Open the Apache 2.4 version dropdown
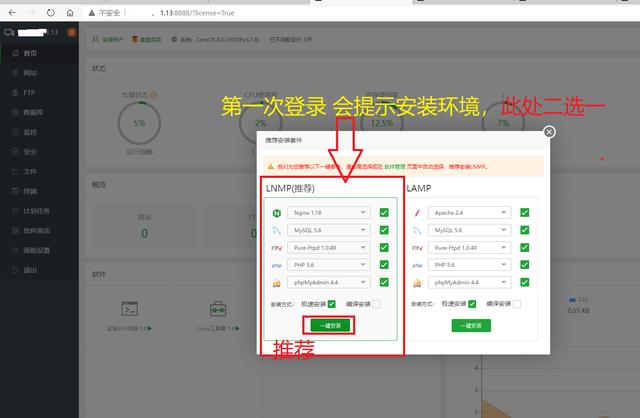This screenshot has height=418, width=640. [469, 213]
